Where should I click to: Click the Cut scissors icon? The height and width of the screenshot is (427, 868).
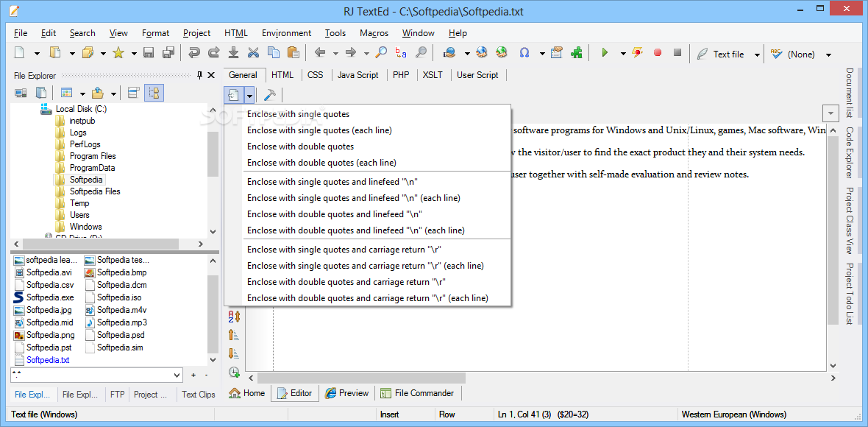click(254, 53)
